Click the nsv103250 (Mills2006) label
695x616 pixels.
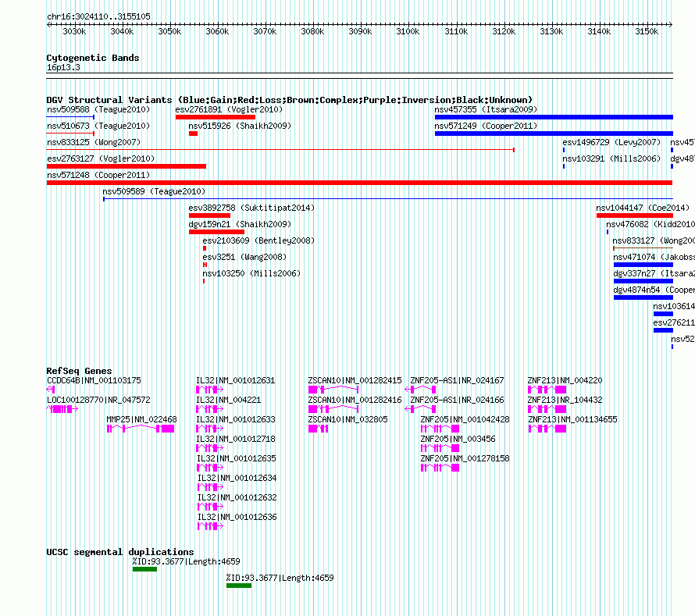[x=251, y=273]
